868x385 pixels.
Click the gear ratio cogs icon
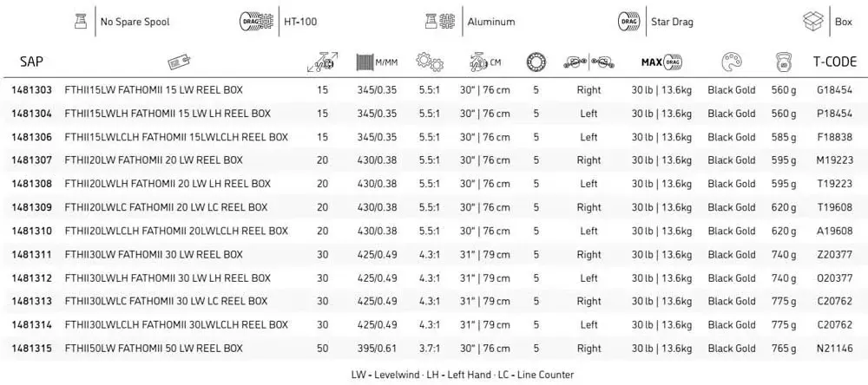[430, 62]
